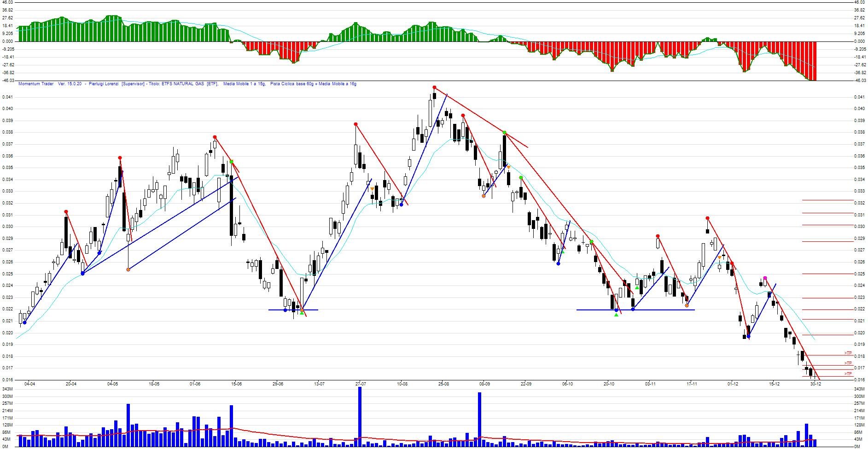Select the orange dot at the 04-05 low
The image size is (868, 449).
pos(128,269)
